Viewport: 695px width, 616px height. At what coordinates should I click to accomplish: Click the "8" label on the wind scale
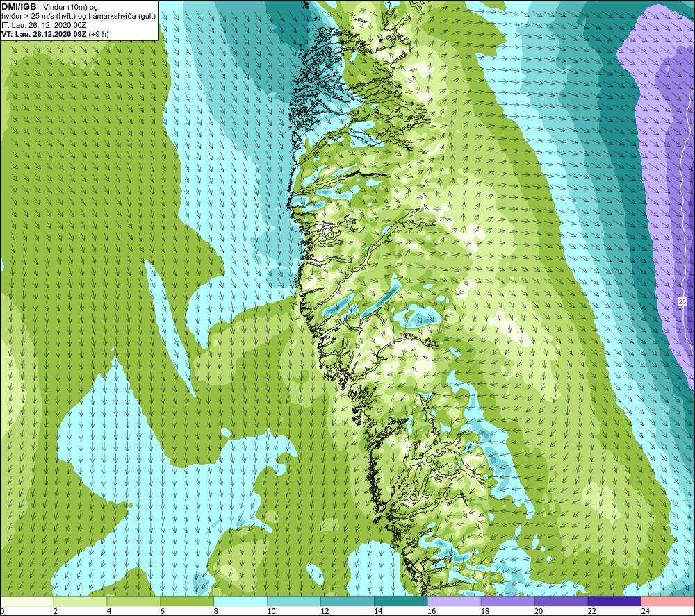click(216, 611)
